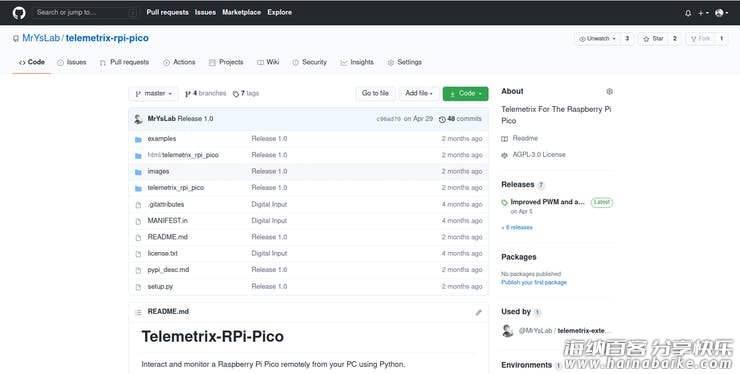The image size is (740, 374).
Task: Switch to the Projects tab
Action: pos(226,62)
